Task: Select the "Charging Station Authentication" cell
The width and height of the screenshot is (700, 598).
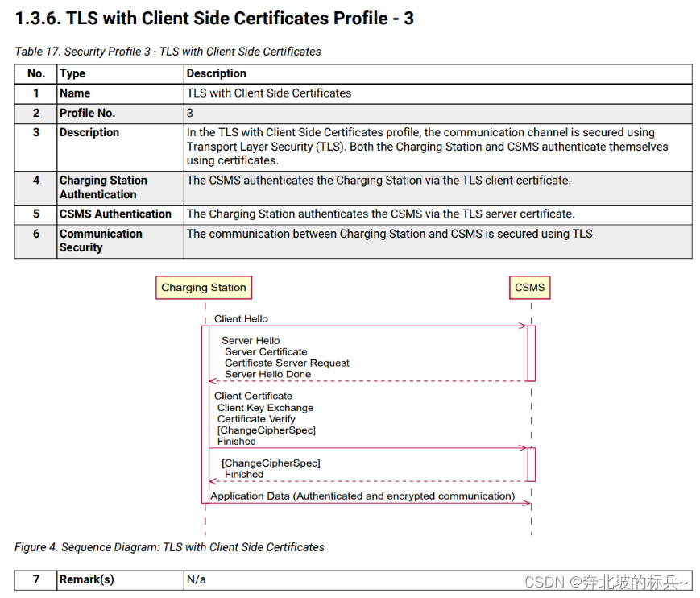Action: tap(121, 188)
